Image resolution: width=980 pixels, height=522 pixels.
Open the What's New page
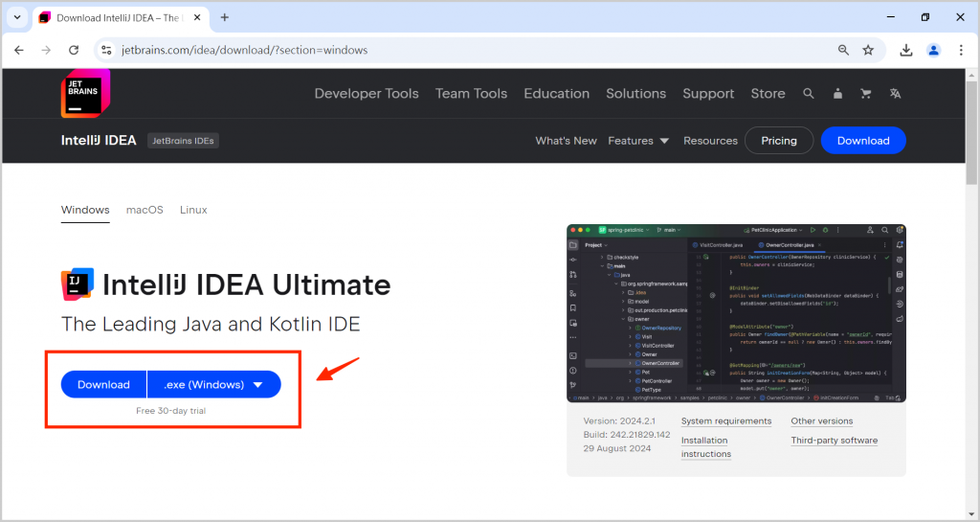tap(566, 141)
